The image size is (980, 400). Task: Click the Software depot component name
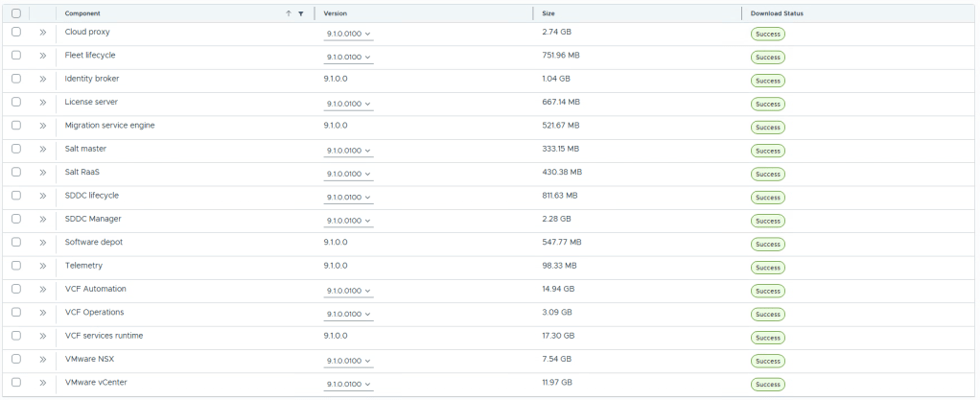94,242
